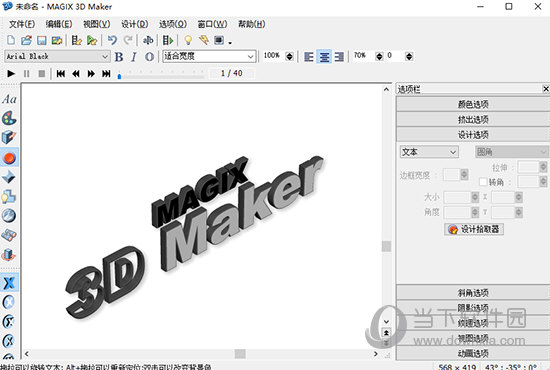Click the animation options tool in sidebar
This screenshot has width=550, height=370.
9,255
